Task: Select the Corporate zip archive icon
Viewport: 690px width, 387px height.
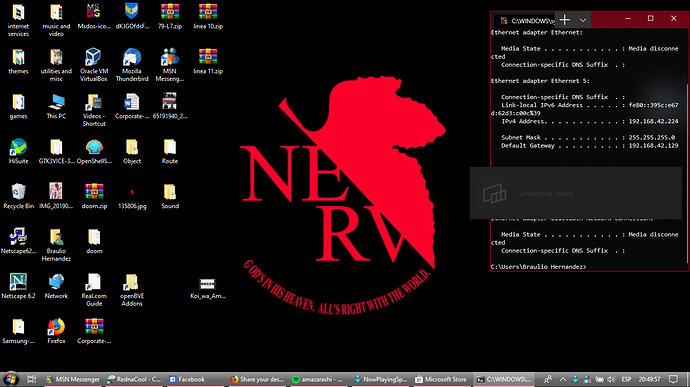Action: click(94, 331)
